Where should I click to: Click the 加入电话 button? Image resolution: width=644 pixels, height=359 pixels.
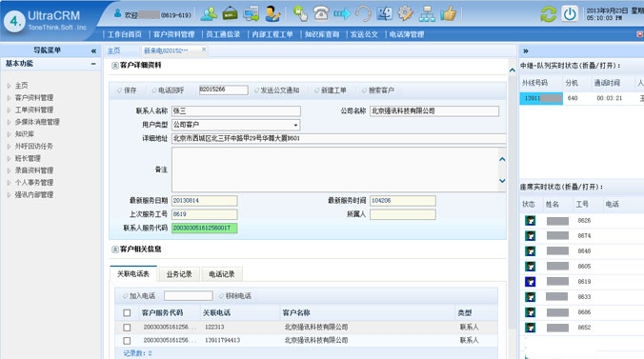pos(139,296)
